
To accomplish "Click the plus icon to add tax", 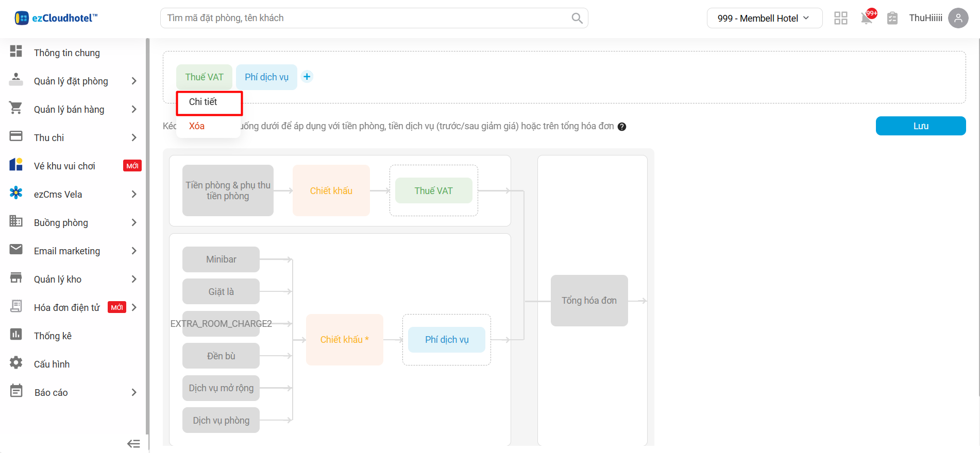I will (x=307, y=77).
